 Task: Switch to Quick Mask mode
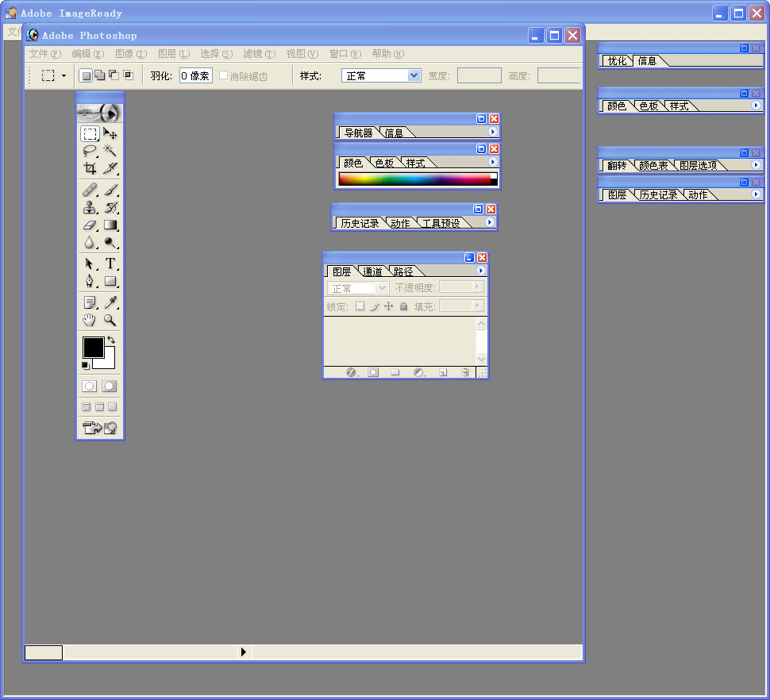109,386
